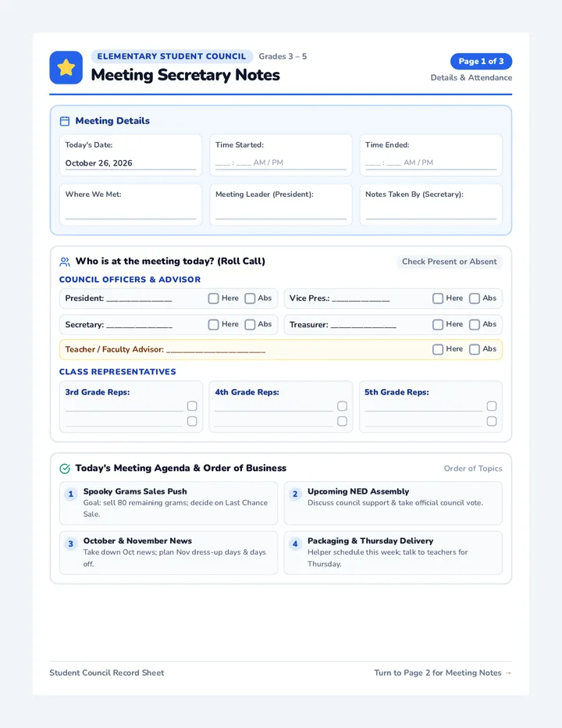Click the number 2 badge for NED Assembly
This screenshot has width=562, height=728.
pos(295,494)
